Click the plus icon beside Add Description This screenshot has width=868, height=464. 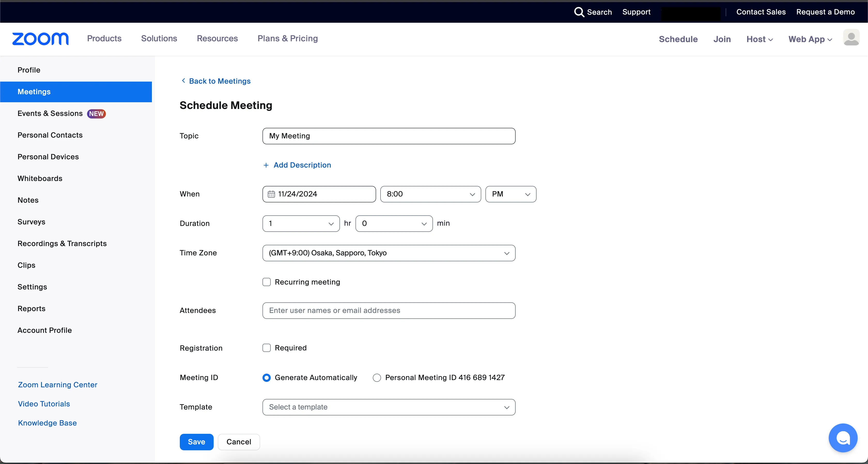tap(266, 165)
